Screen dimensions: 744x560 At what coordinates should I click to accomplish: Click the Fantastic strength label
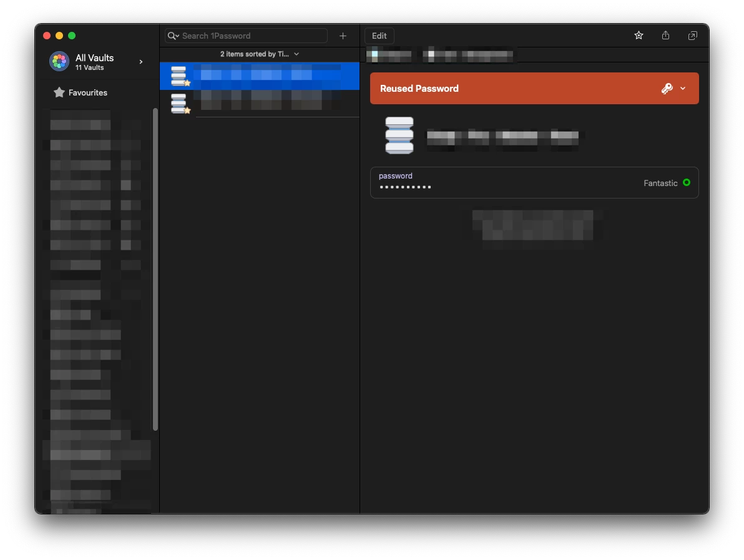pos(660,183)
